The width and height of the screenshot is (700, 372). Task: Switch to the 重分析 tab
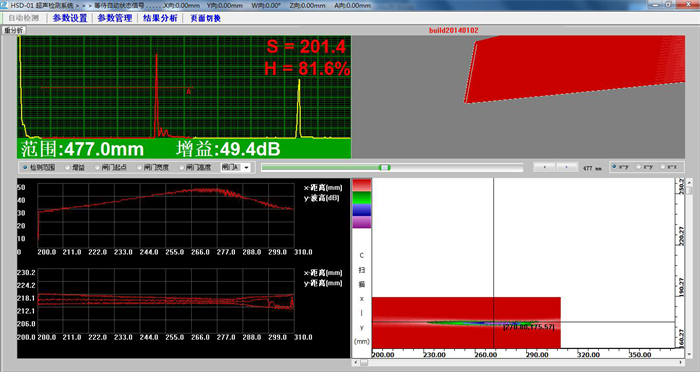[x=14, y=30]
